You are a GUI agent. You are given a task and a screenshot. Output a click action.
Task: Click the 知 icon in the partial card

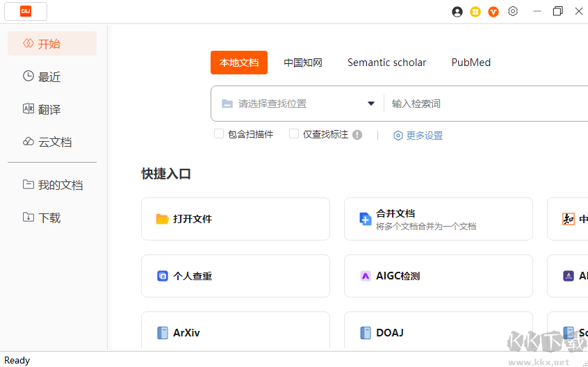(569, 219)
